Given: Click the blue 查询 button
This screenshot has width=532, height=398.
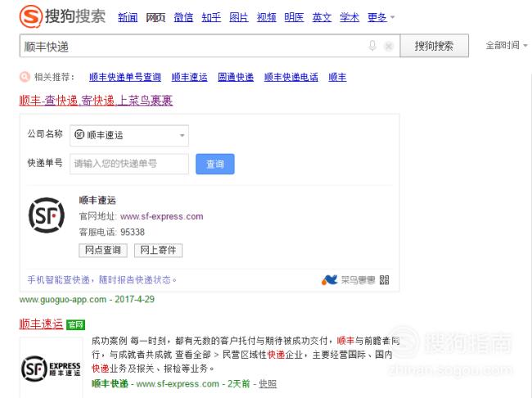Looking at the screenshot, I should 214,164.
